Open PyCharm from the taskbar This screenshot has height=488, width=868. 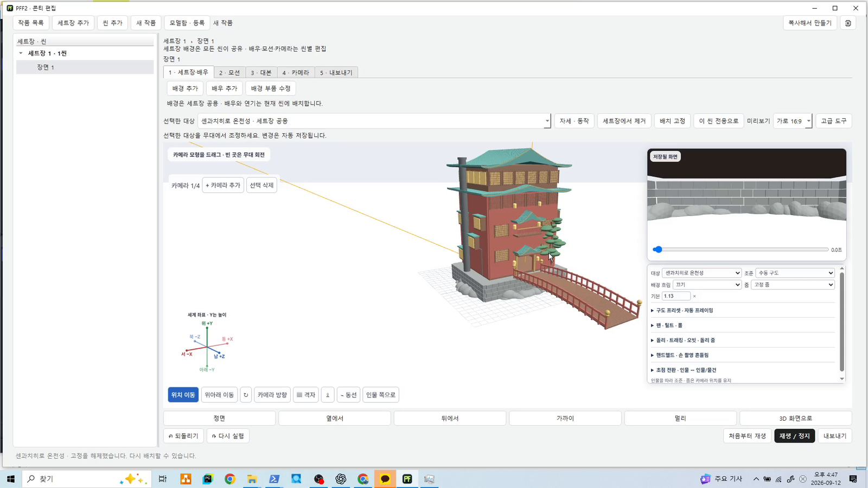pos(208,479)
